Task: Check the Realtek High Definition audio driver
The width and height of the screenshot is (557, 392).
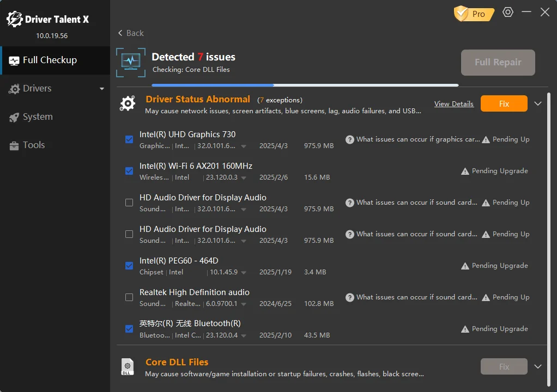Action: 129,297
